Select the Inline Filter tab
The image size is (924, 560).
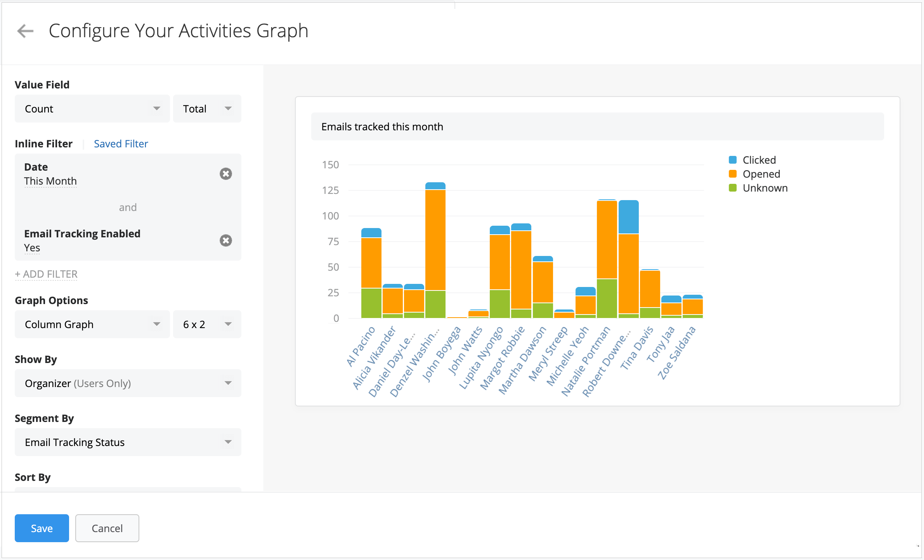coord(43,143)
